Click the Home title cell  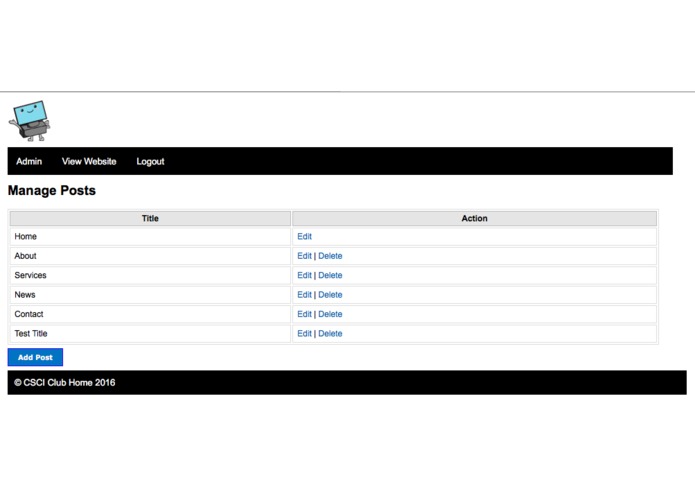[150, 237]
